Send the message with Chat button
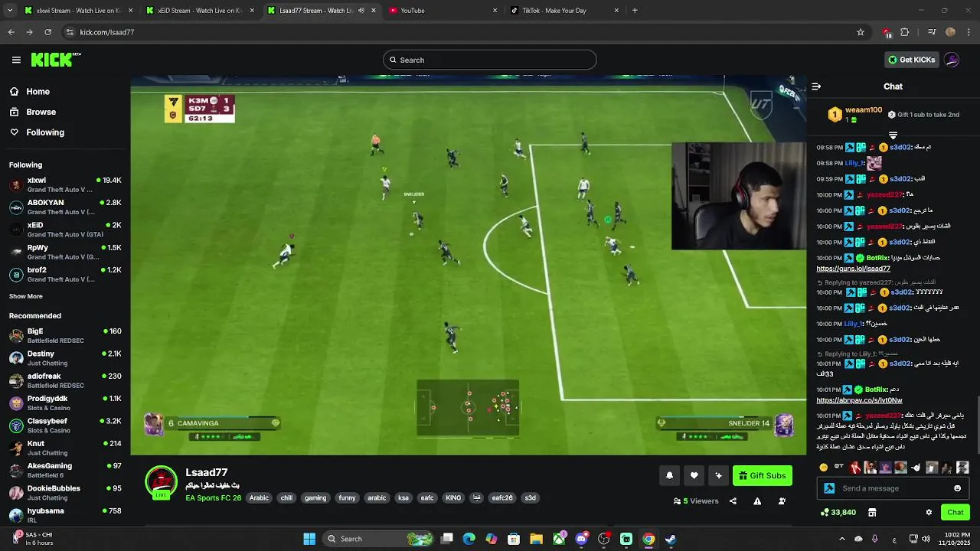980x551 pixels. (x=955, y=512)
